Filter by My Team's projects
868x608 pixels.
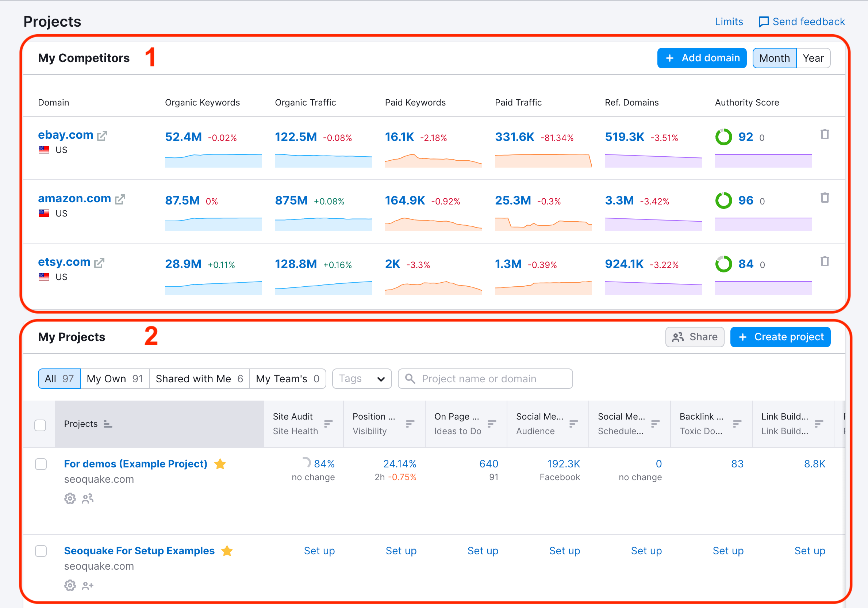[x=288, y=378]
